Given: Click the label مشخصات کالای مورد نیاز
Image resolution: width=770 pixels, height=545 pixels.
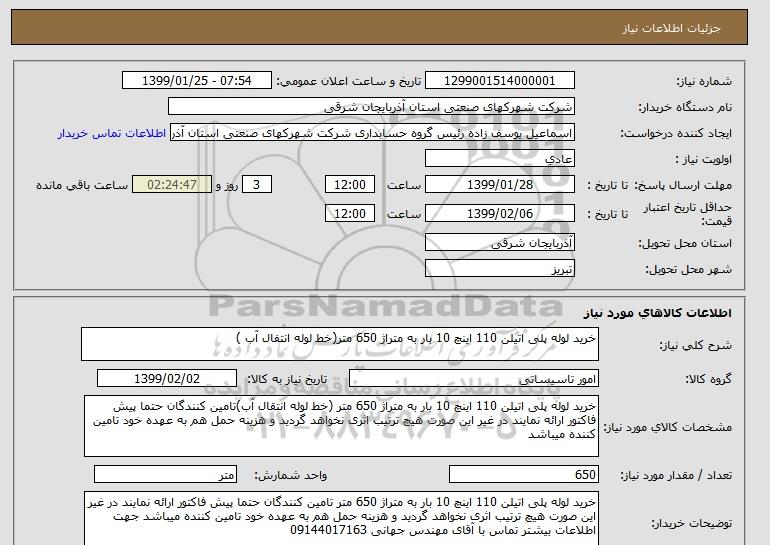Looking at the screenshot, I should [667, 427].
